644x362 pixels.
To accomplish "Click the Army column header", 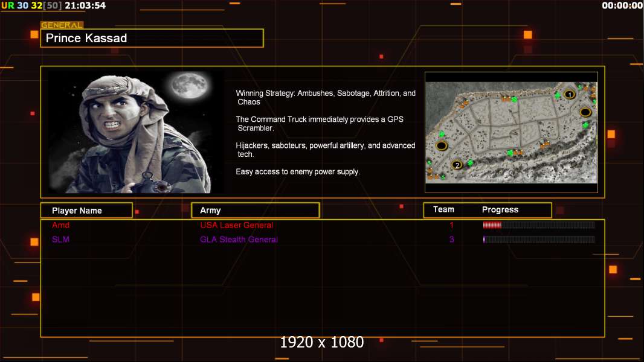I will tap(256, 211).
